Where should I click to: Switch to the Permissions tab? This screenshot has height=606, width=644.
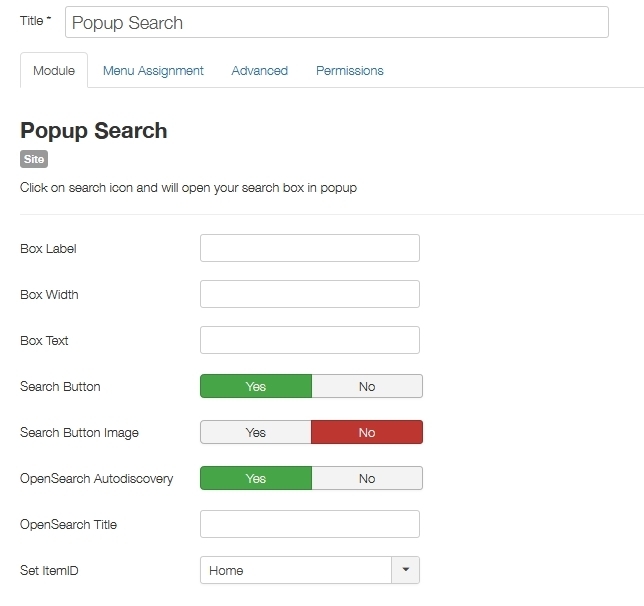pos(350,71)
